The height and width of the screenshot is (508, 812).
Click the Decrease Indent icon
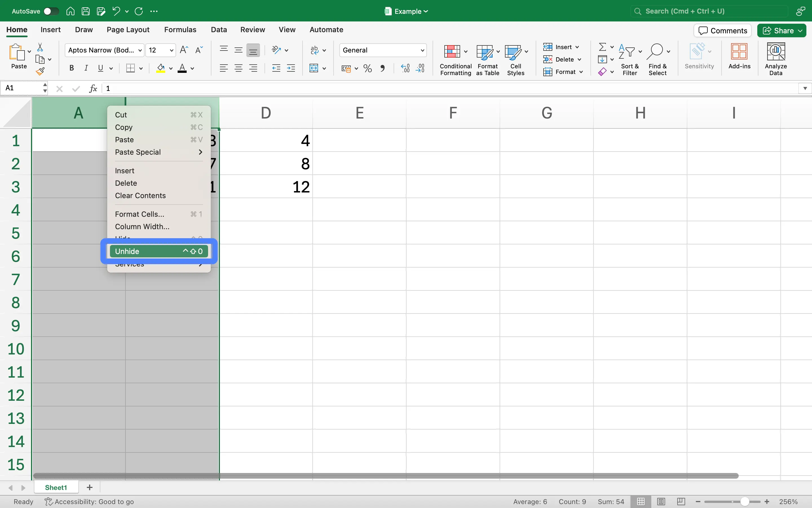tap(276, 68)
